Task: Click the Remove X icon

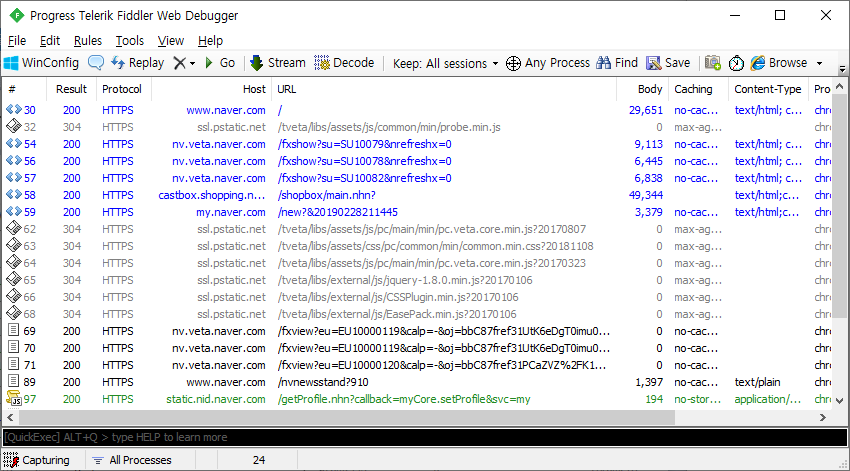Action: tap(179, 63)
